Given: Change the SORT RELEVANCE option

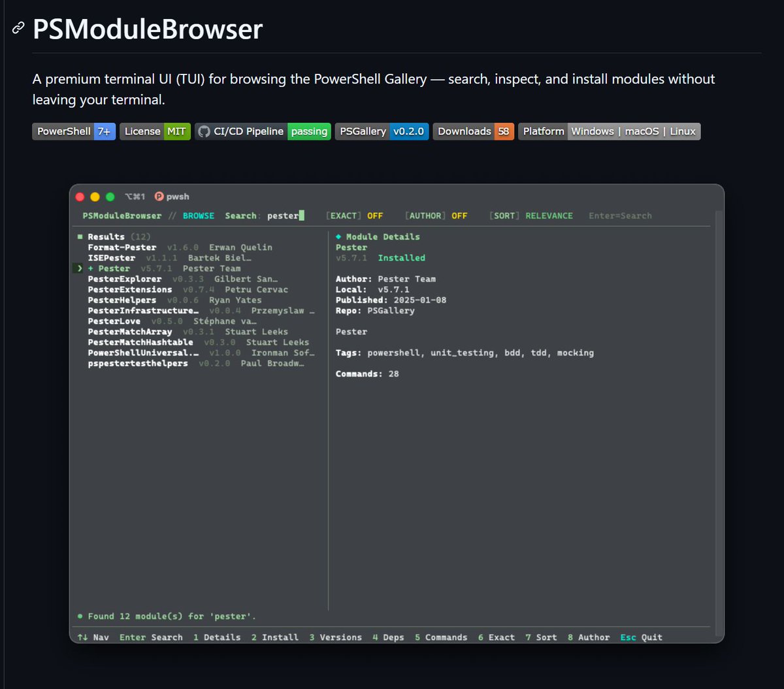Looking at the screenshot, I should 531,216.
